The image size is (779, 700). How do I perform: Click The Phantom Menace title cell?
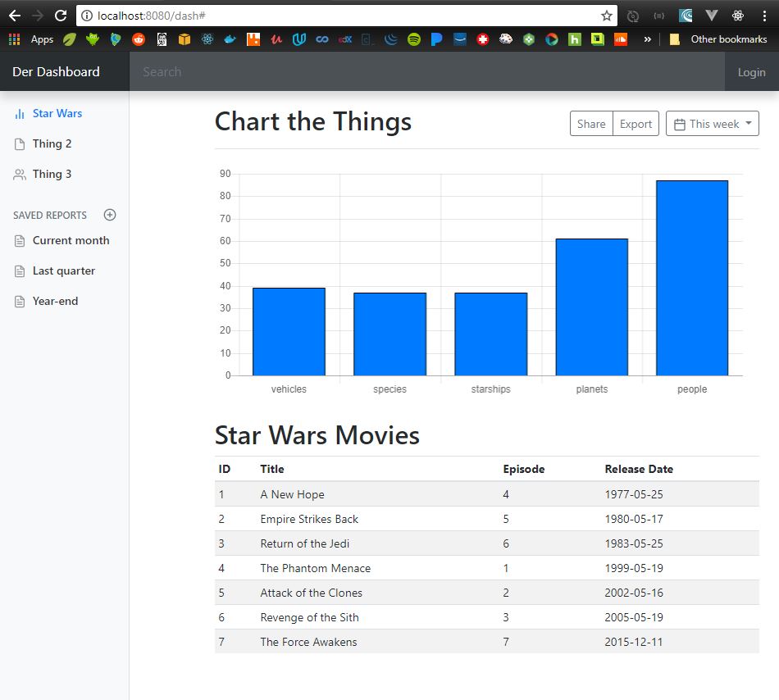pyautogui.click(x=315, y=568)
